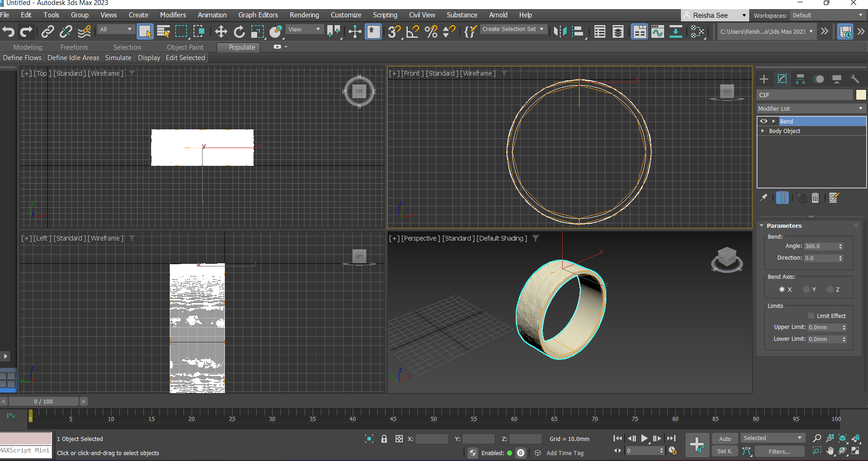The image size is (868, 461).
Task: Click the Define Idle Areas button
Action: 73,58
